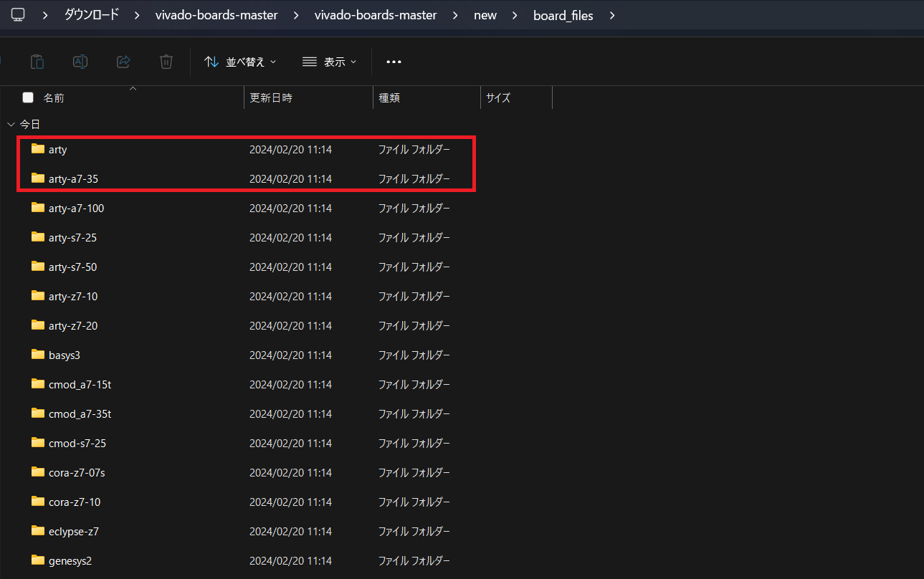Expand chevron after the PC icon

(x=45, y=15)
